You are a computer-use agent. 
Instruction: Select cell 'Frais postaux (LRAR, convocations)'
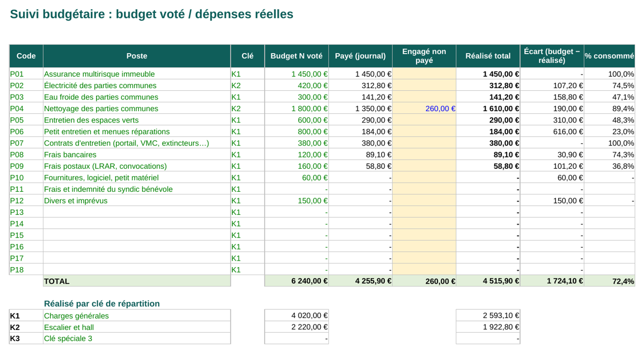(137, 166)
